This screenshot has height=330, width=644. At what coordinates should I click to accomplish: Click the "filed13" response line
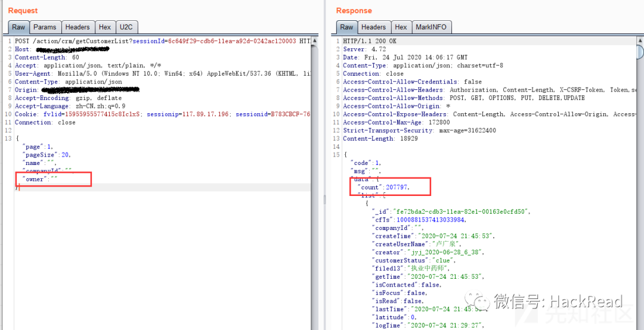411,269
